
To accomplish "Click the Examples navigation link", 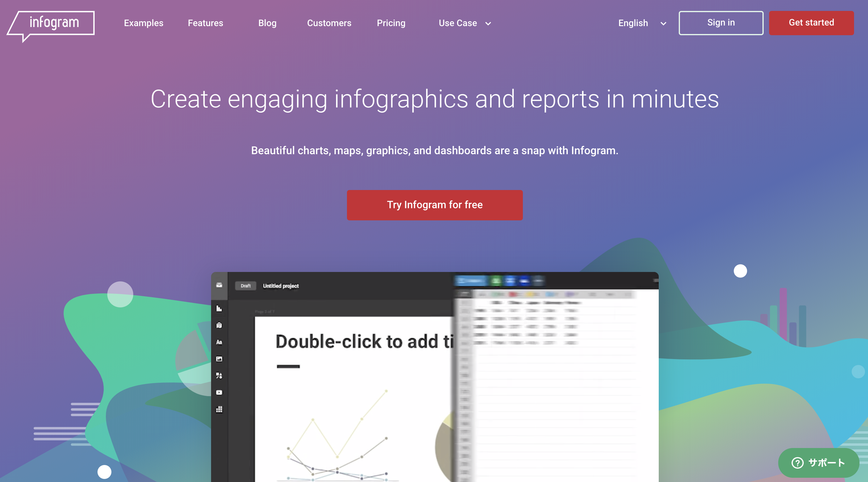I will (x=143, y=23).
